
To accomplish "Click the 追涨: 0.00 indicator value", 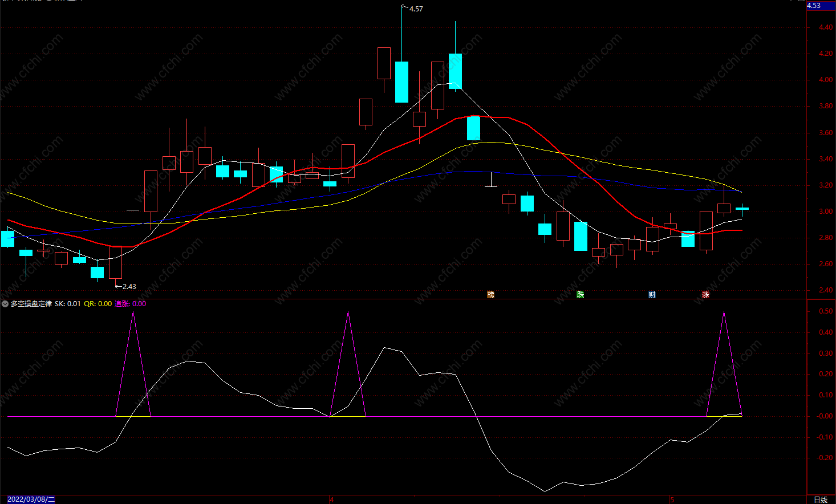I will pos(131,304).
